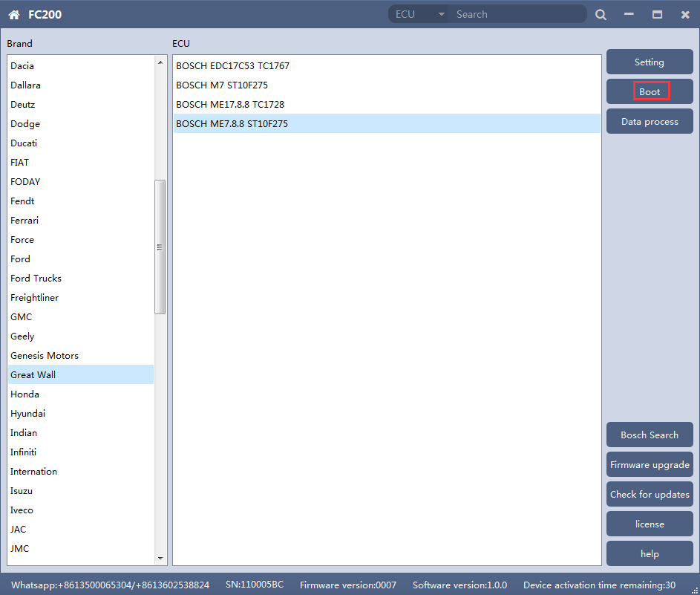700x595 pixels.
Task: Maximize the FC200 window
Action: pyautogui.click(x=657, y=15)
